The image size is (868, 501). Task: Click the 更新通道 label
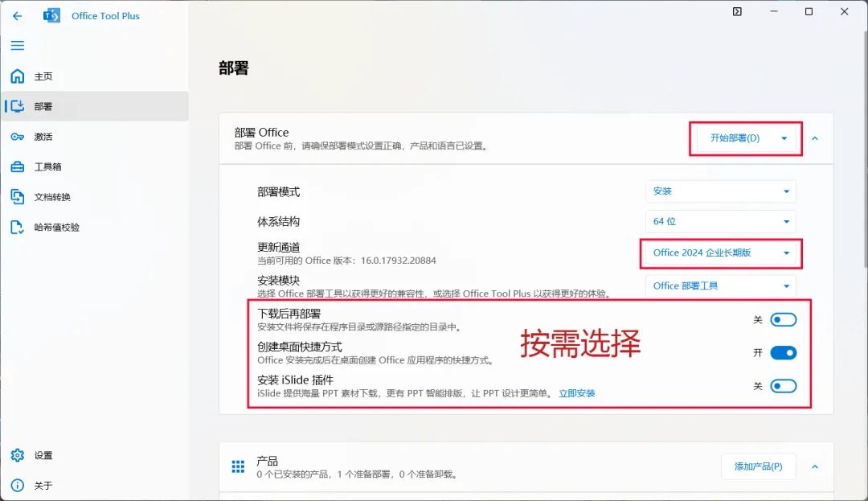click(x=278, y=248)
